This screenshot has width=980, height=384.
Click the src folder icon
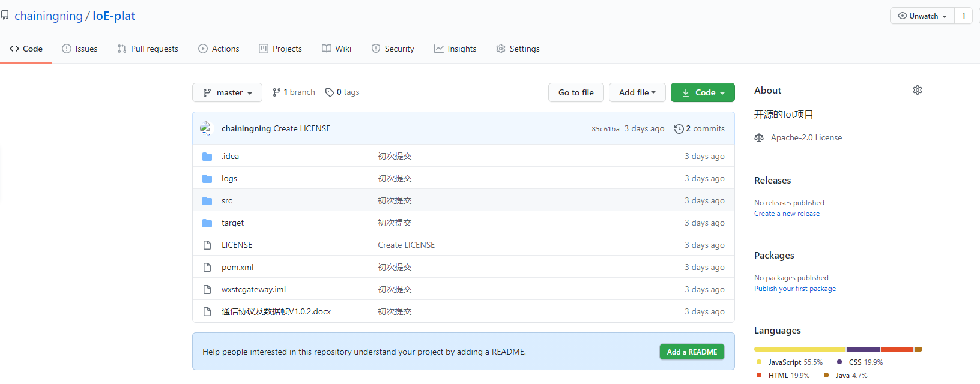(207, 201)
